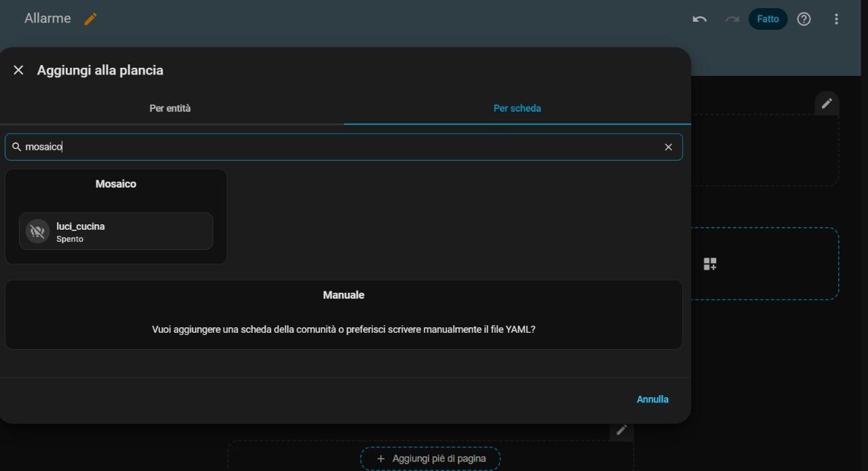Click the luci_cucina light-off icon

coord(38,231)
